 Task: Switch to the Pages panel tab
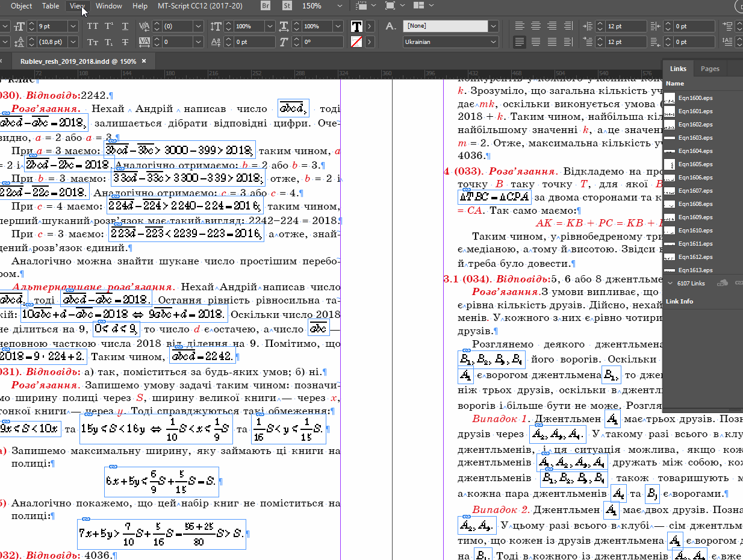coord(710,69)
